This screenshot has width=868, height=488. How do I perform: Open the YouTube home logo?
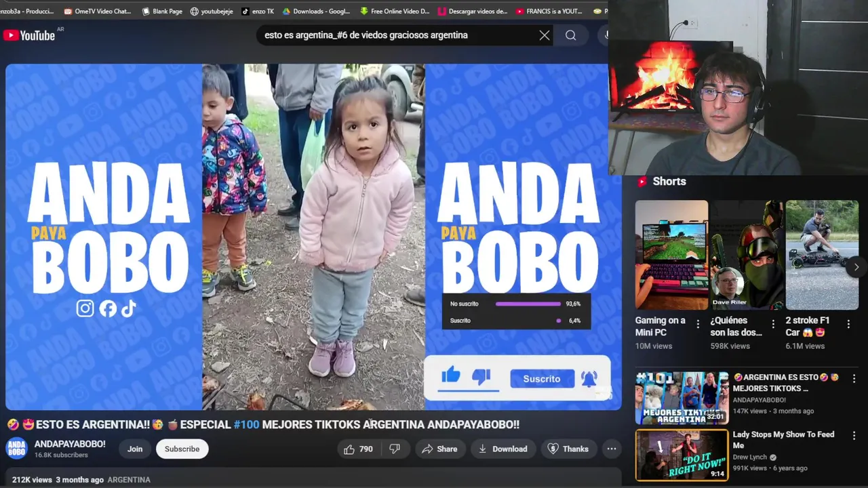pyautogui.click(x=29, y=35)
